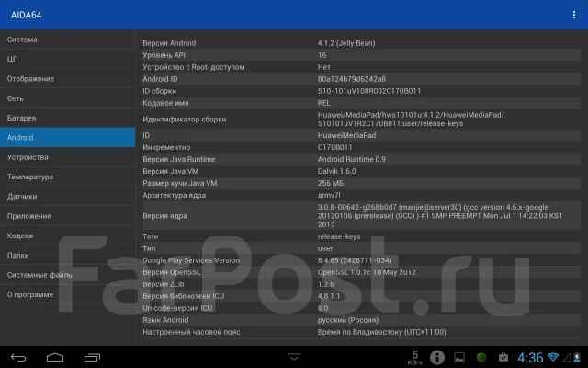Select the API level value 16
Screen dimensions: 588x368
pos(322,55)
